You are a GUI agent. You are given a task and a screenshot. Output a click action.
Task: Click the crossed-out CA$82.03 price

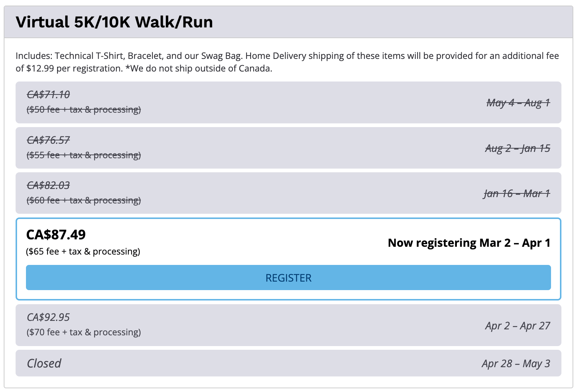48,185
